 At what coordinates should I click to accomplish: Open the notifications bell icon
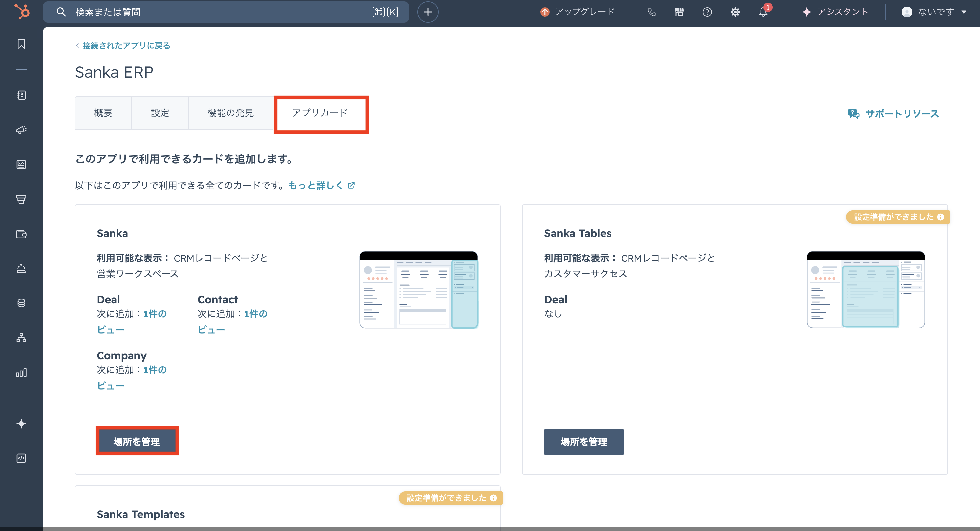763,12
